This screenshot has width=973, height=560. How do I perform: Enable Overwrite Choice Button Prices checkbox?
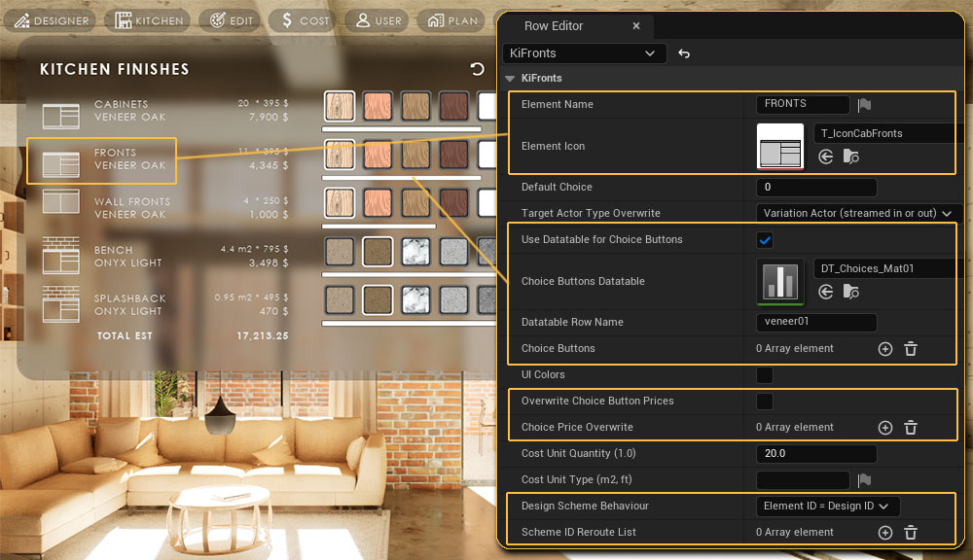tap(765, 402)
